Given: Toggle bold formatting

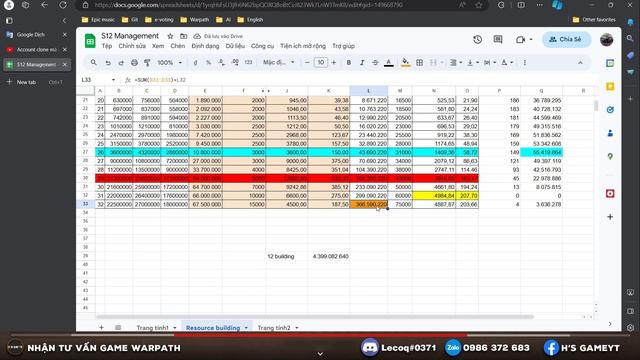Looking at the screenshot, I should click(349, 63).
